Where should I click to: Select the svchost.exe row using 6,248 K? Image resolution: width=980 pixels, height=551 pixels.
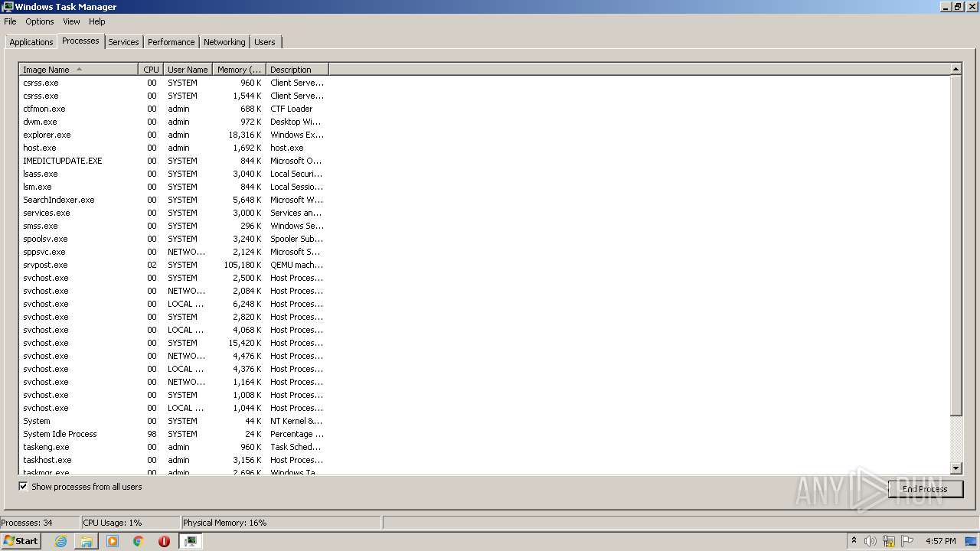(173, 304)
